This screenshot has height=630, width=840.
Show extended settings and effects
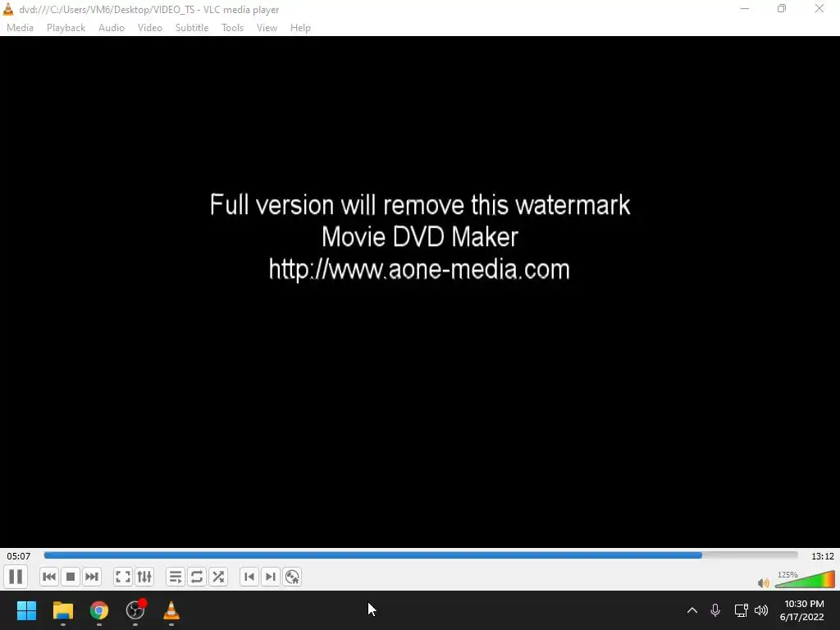coord(144,577)
